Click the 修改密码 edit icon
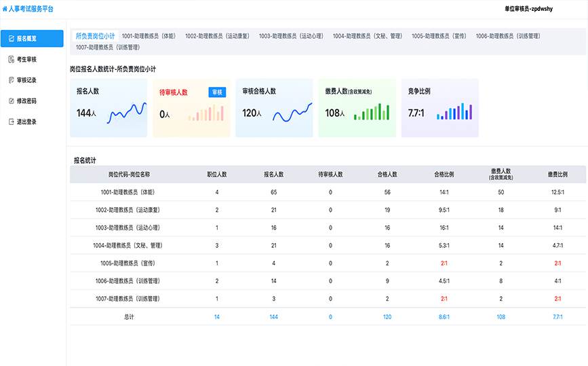588x366 pixels. pyautogui.click(x=10, y=100)
